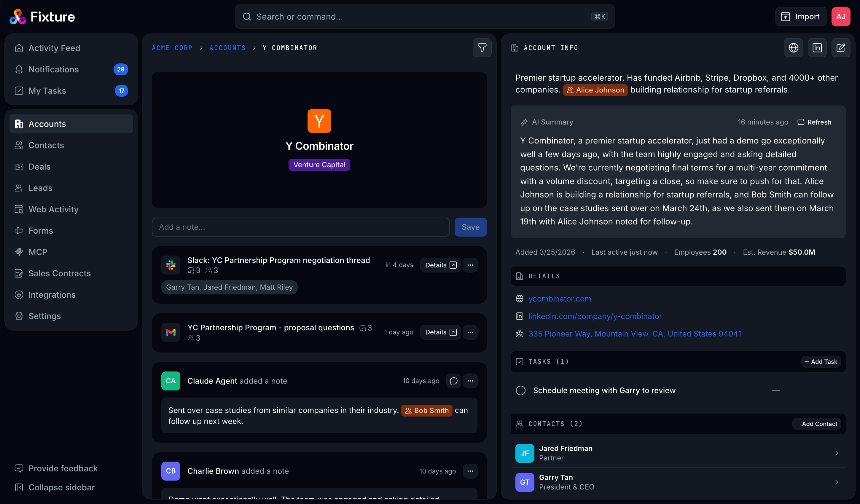Open the comment bubble on Claude Agent's note
Viewport: 860px width, 504px height.
pyautogui.click(x=453, y=381)
